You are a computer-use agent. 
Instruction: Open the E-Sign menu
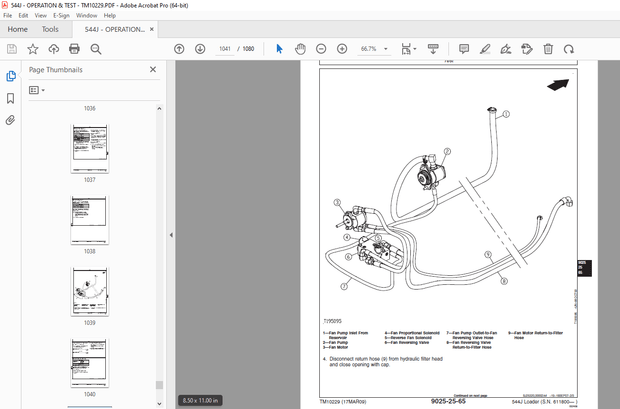coord(61,16)
